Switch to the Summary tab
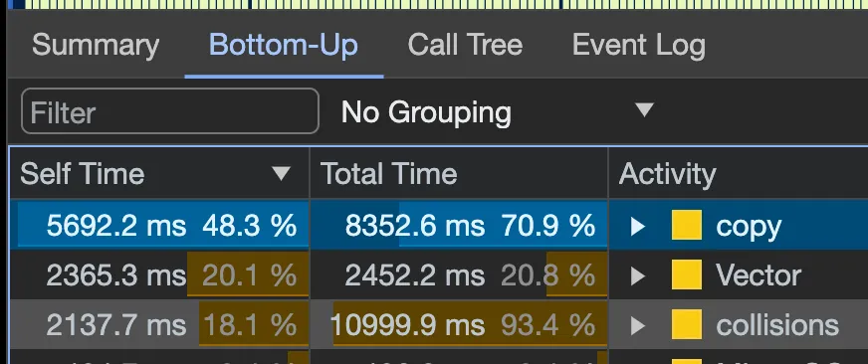Viewport: 868px width, 364px height. click(x=96, y=45)
